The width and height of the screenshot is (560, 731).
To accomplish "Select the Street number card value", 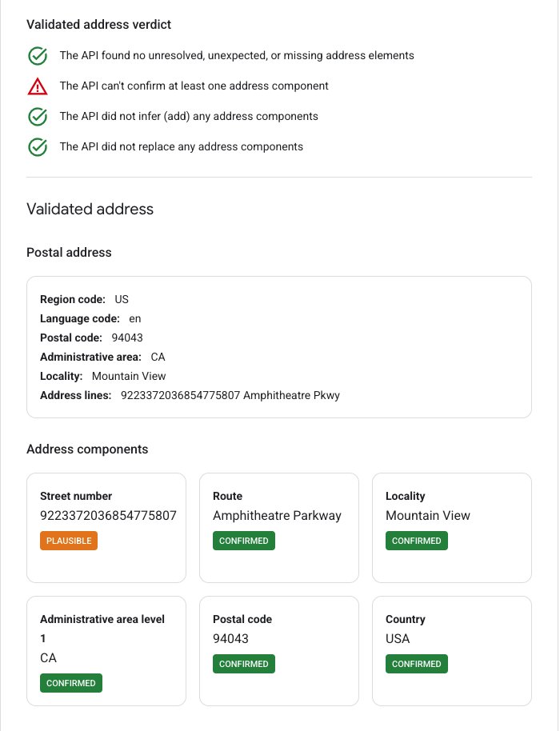I will coord(108,516).
